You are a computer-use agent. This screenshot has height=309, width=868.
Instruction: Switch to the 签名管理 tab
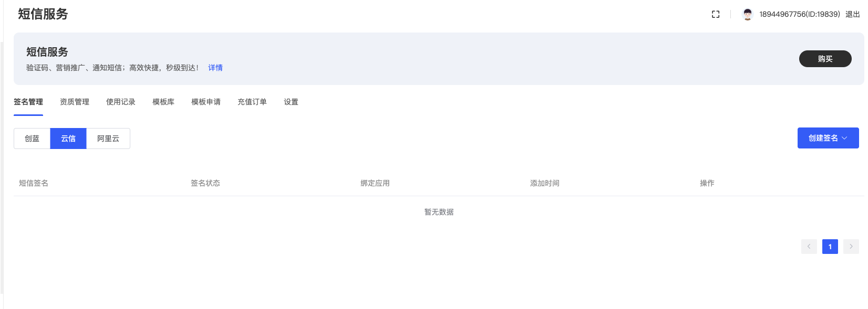tap(28, 102)
